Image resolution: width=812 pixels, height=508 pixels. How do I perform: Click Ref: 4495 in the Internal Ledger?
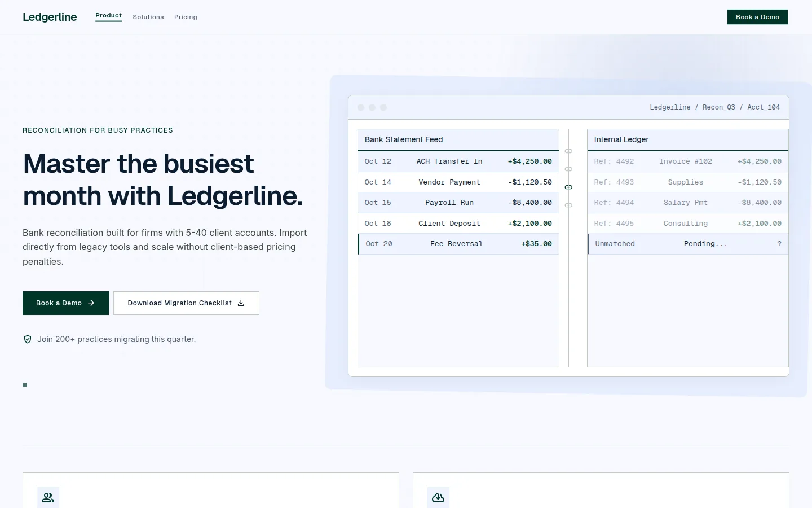tap(614, 224)
